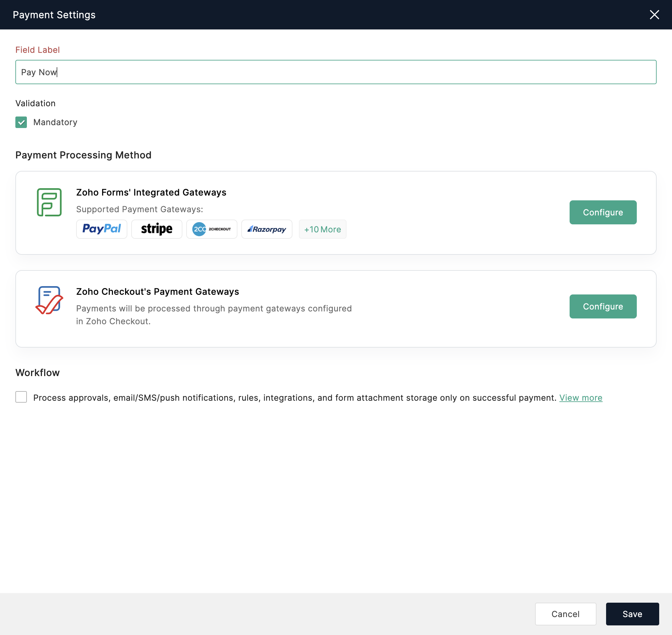Viewport: 672px width, 635px height.
Task: Click the PayPal gateway logo
Action: pos(101,229)
